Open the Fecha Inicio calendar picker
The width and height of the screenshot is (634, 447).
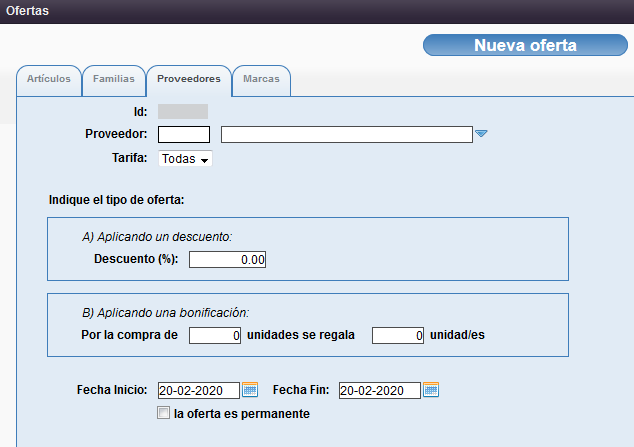click(250, 390)
